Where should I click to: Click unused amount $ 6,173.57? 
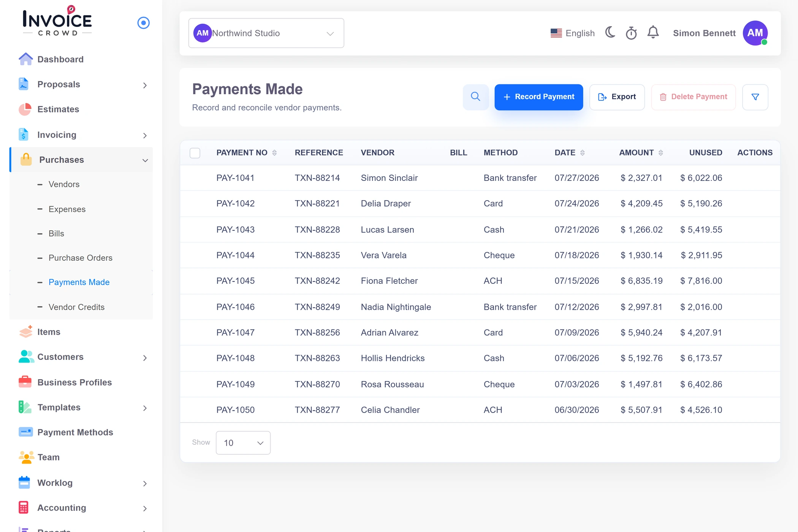point(701,358)
